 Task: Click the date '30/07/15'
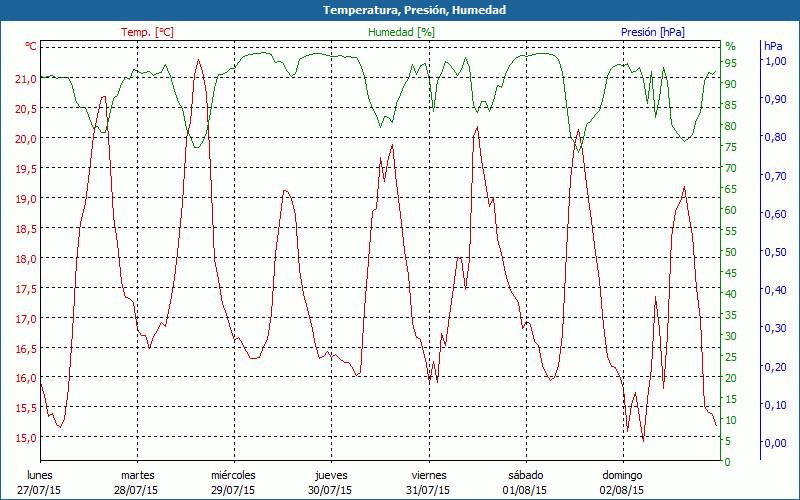click(330, 490)
